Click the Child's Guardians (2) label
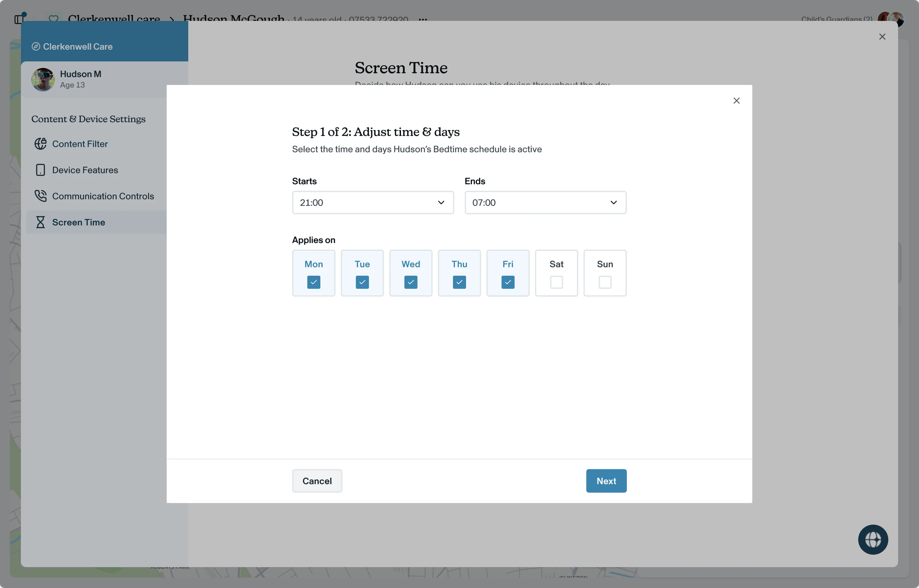 tap(837, 19)
